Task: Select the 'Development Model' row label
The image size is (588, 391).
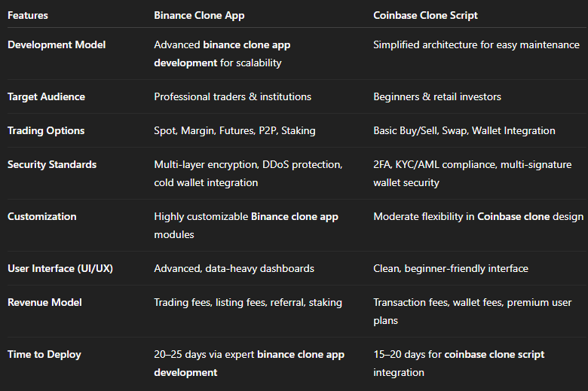Action: [57, 45]
